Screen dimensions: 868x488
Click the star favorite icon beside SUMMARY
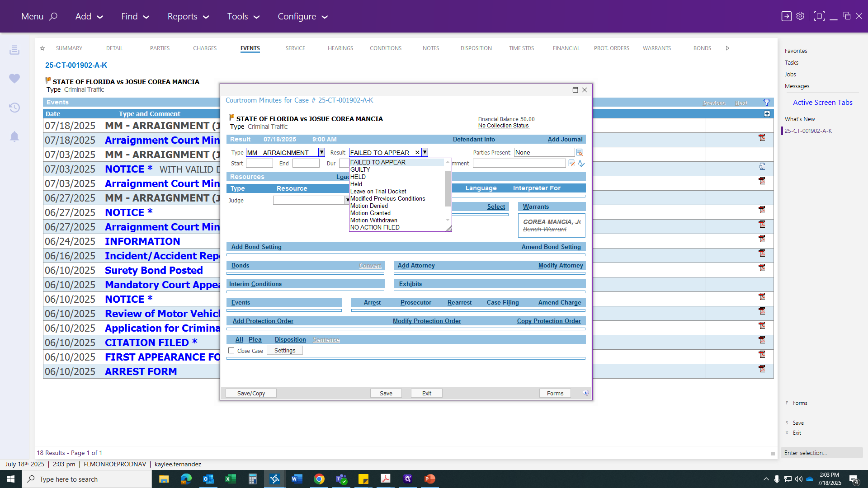(x=42, y=48)
